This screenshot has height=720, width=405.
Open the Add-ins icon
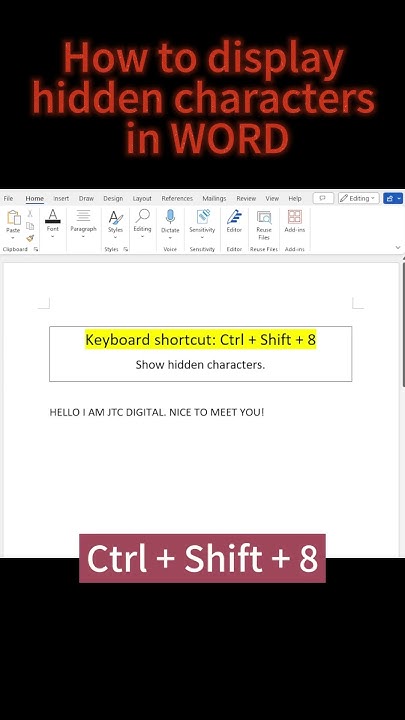(294, 217)
